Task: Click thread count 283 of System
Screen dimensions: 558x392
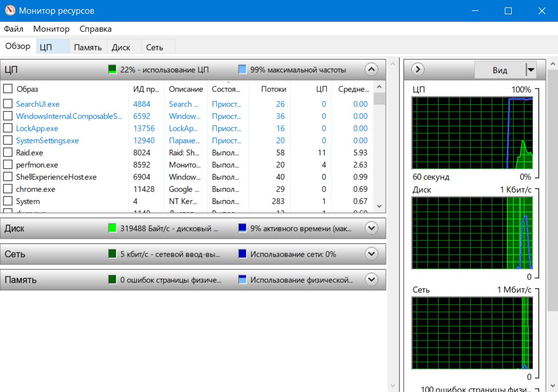Action: coord(278,201)
